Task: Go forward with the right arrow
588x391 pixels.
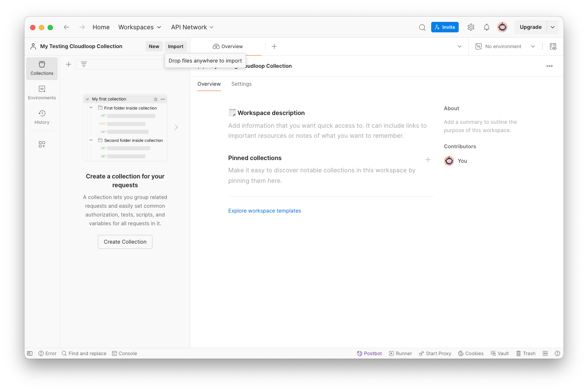Action: coord(82,27)
